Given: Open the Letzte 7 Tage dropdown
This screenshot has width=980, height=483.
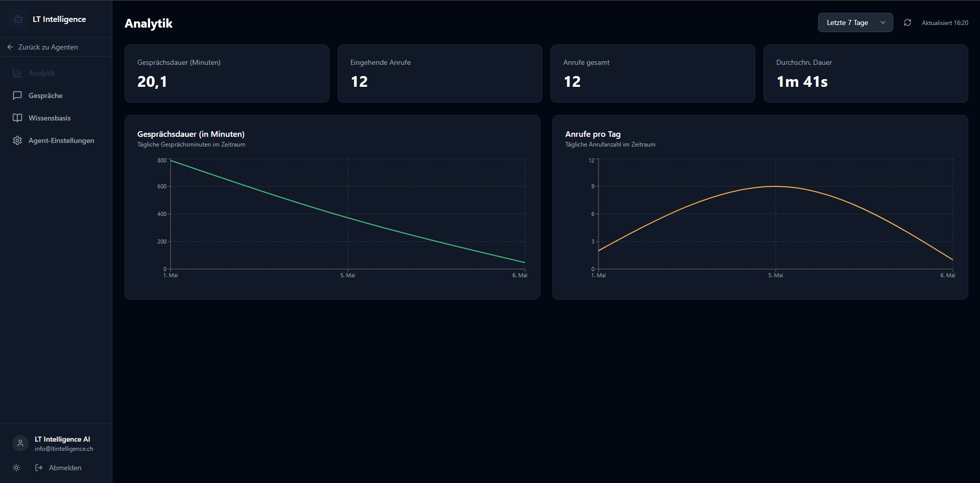Looking at the screenshot, I should [x=855, y=22].
